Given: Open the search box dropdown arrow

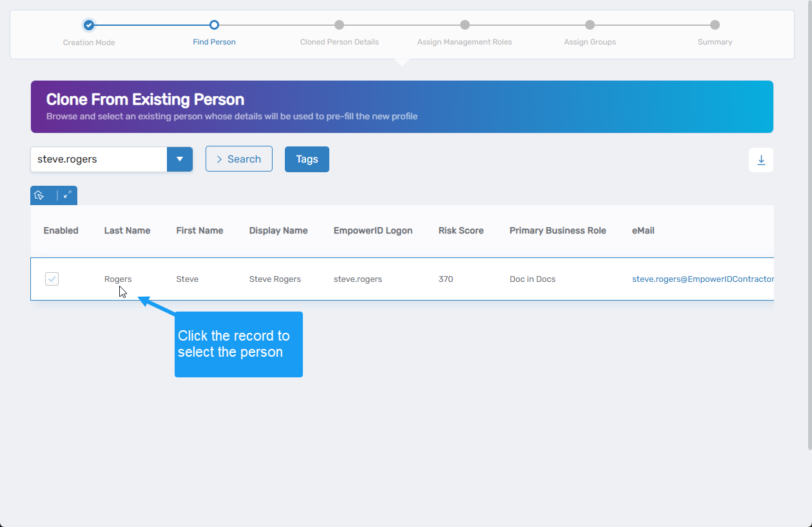Looking at the screenshot, I should tap(180, 159).
